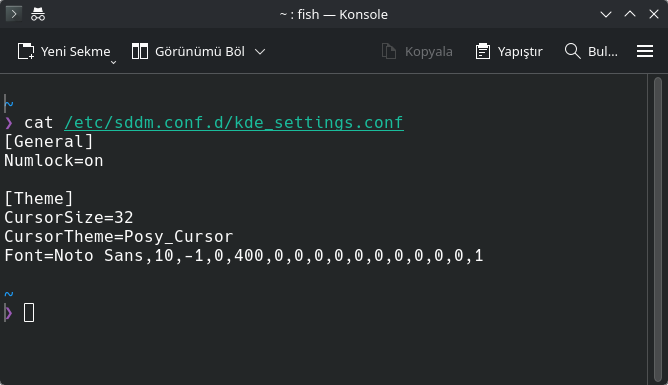Click the terminal vertical scrollbar
Viewport: 668px width, 385px height.
coord(658,229)
